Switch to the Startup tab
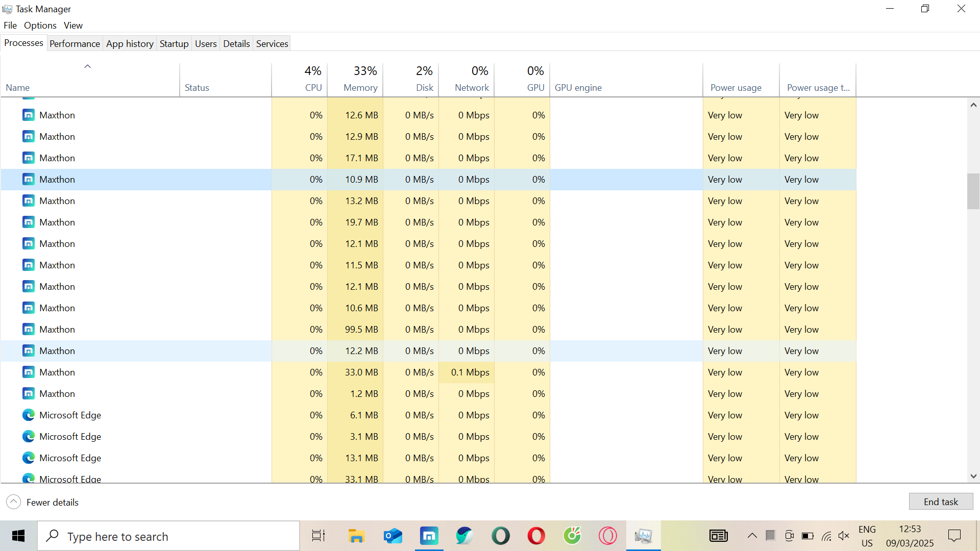Screen dimensions: 980x551 coord(174,44)
